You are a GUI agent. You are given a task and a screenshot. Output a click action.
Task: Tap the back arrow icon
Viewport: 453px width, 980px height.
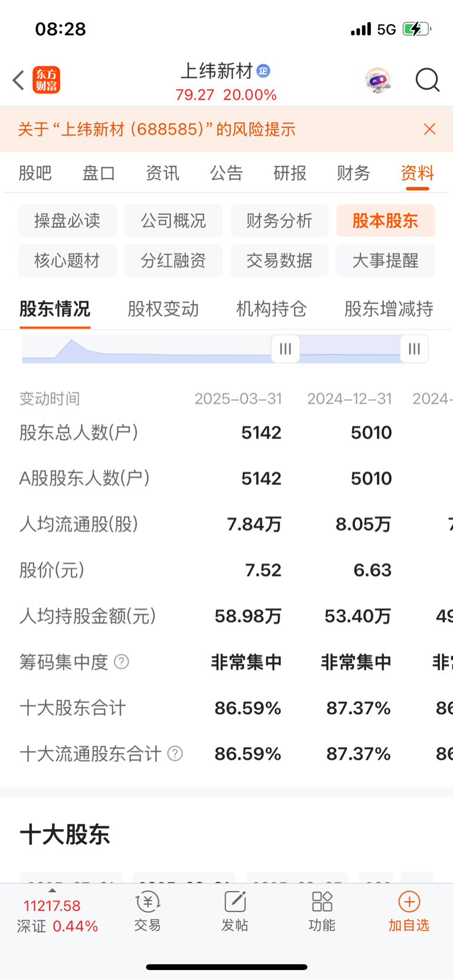point(18,80)
